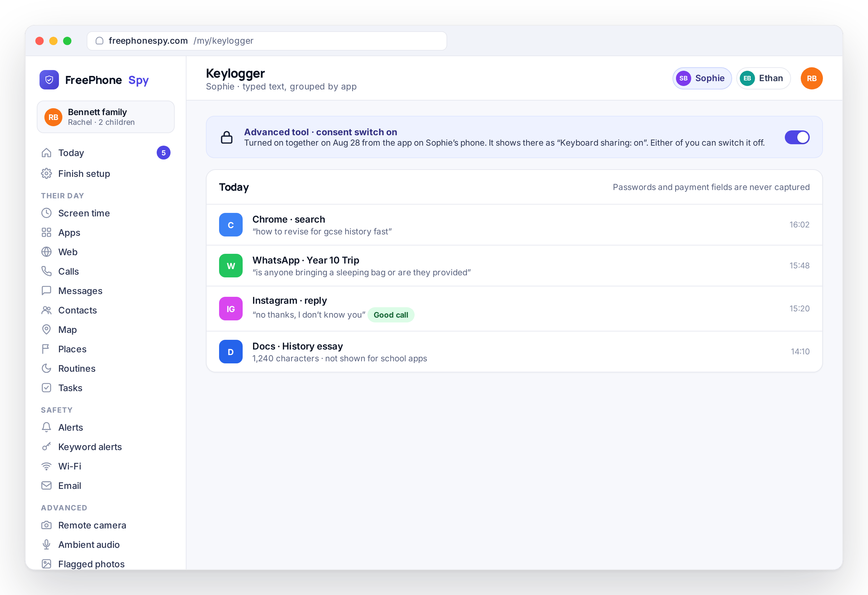The image size is (868, 595).
Task: Click the Contacts people icon
Action: click(x=46, y=310)
